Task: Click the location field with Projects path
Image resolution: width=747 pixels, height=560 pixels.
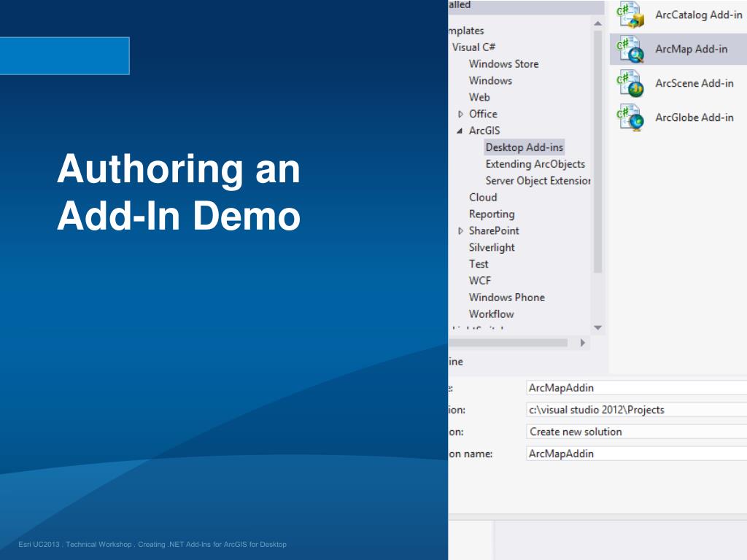Action: (636, 410)
